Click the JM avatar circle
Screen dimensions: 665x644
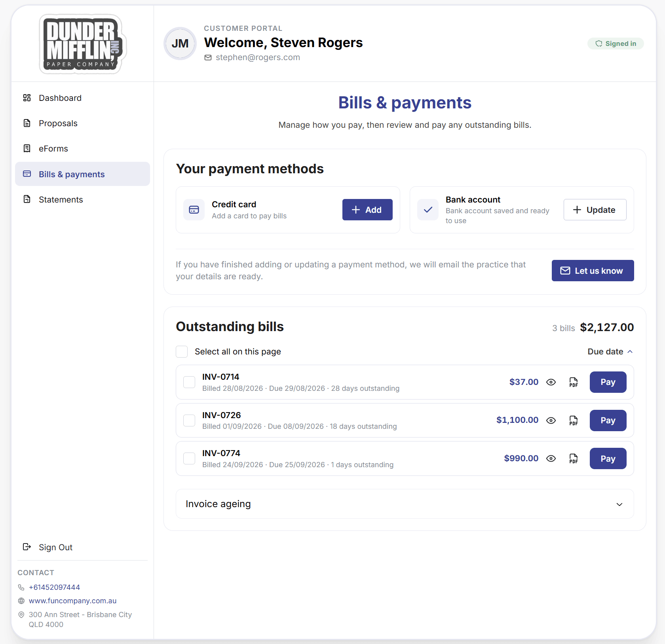tap(180, 44)
